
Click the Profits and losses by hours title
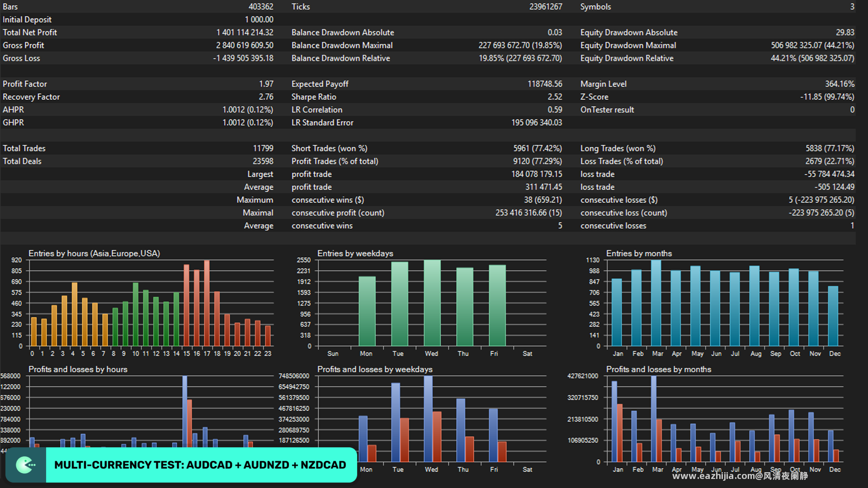click(78, 370)
